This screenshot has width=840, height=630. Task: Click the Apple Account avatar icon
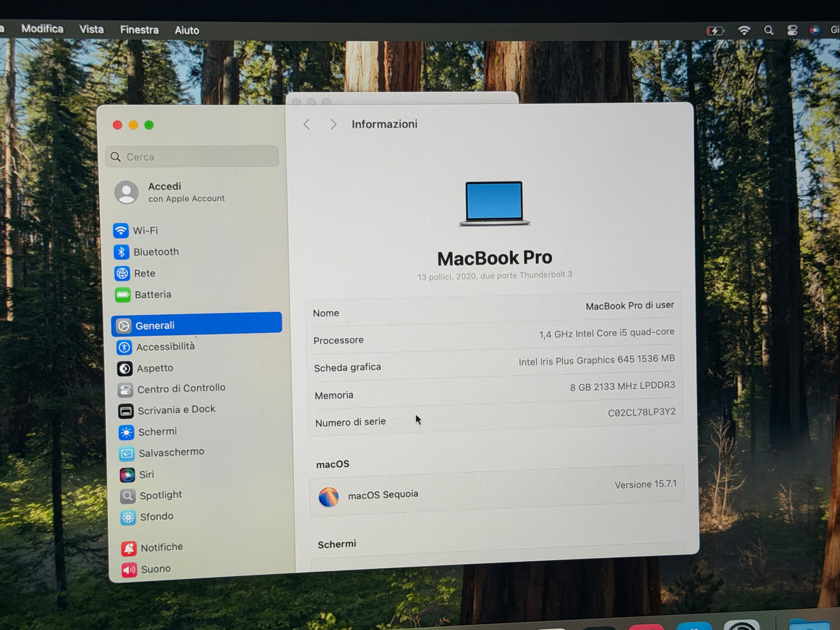point(127,192)
